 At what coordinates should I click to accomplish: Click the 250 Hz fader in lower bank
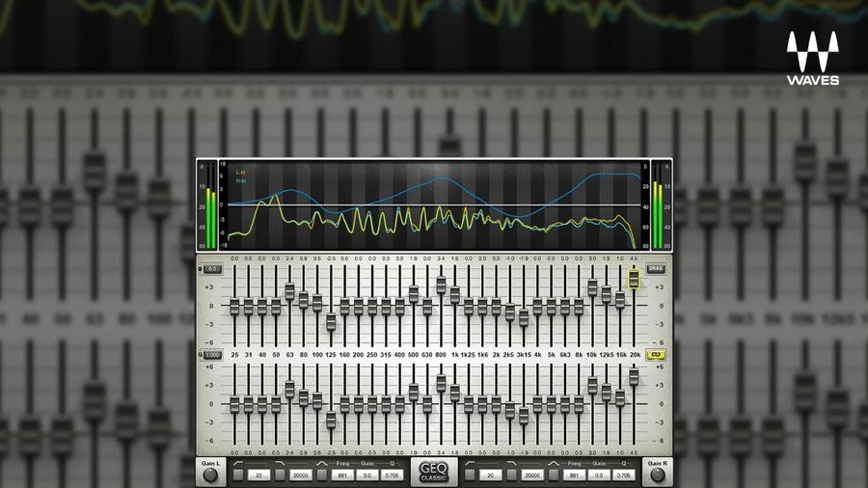pos(372,405)
